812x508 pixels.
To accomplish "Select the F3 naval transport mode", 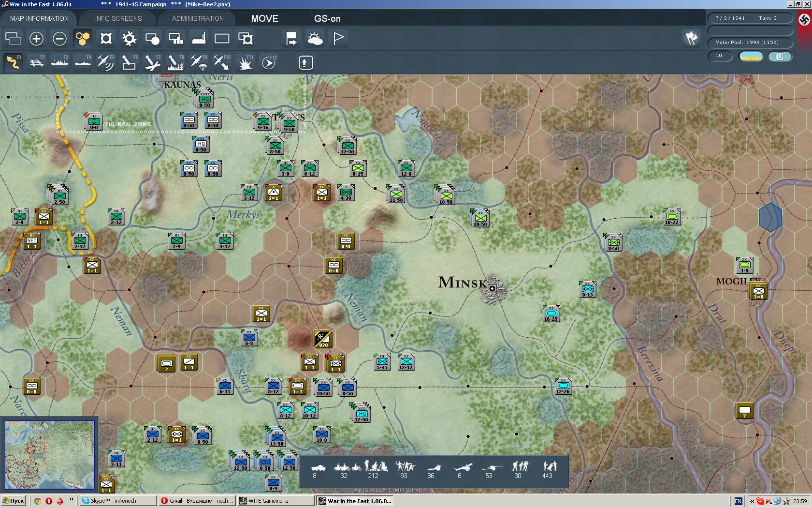I will coord(59,62).
